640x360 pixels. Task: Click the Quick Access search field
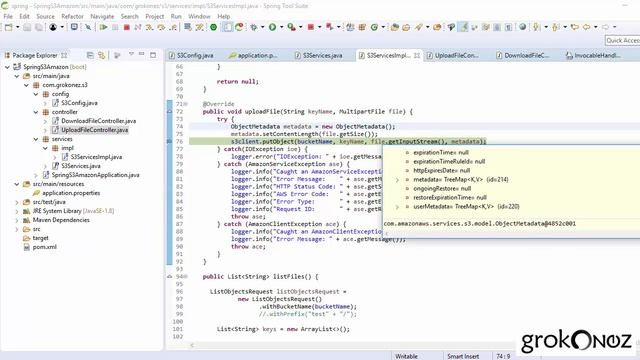click(622, 40)
